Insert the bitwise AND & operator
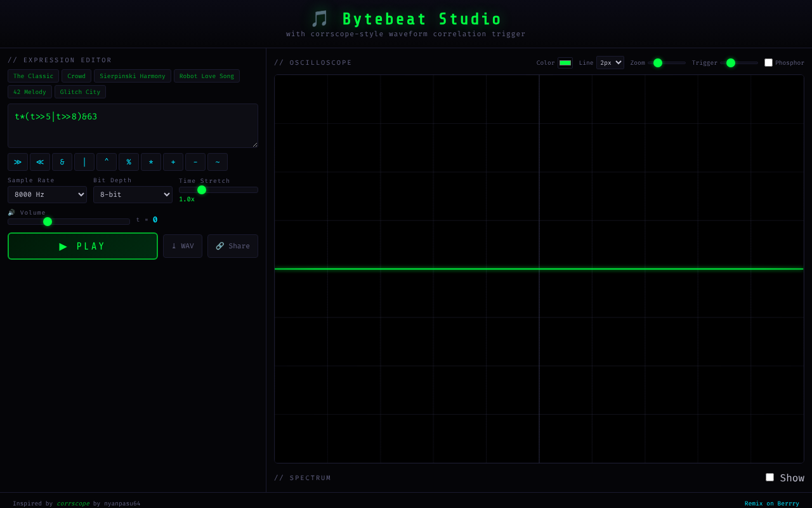 pos(62,162)
